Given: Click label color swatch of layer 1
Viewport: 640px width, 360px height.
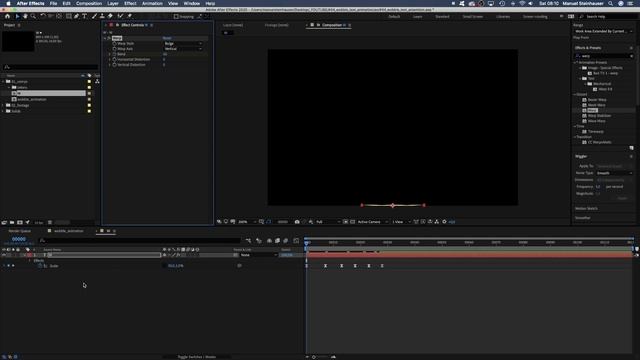Looking at the screenshot, I should 29,255.
